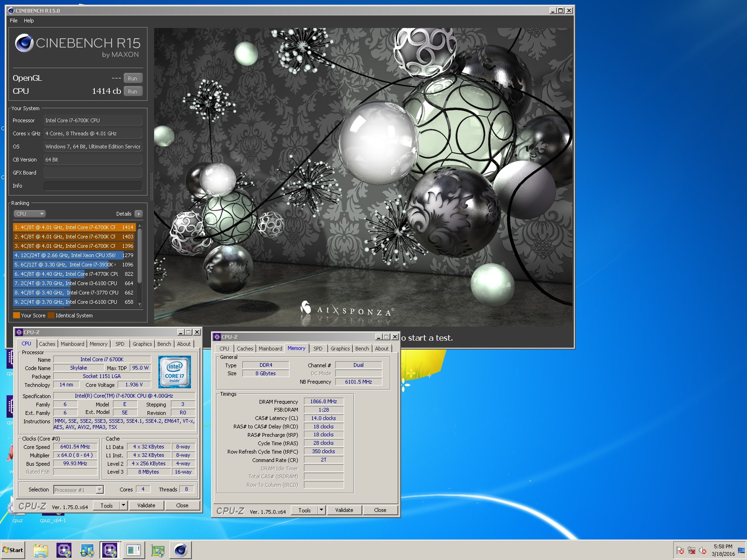Click the ranking list scrollbar
This screenshot has width=747, height=560.
click(139, 265)
